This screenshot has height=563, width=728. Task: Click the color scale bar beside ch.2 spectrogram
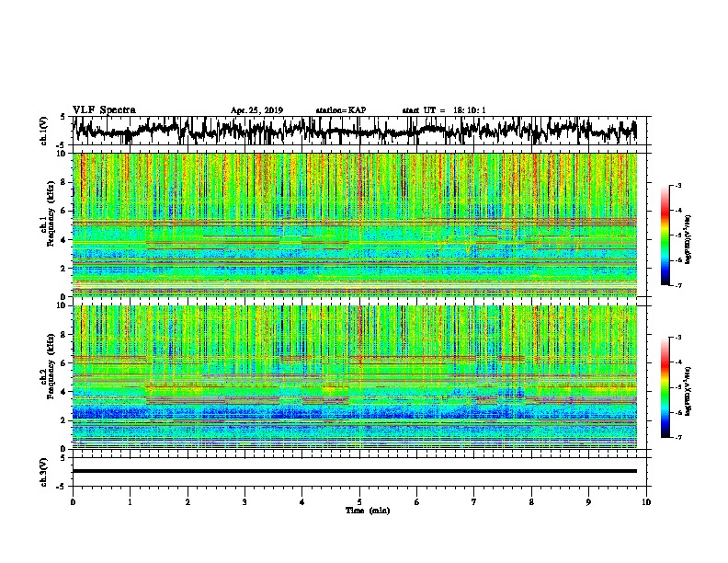[x=665, y=387]
